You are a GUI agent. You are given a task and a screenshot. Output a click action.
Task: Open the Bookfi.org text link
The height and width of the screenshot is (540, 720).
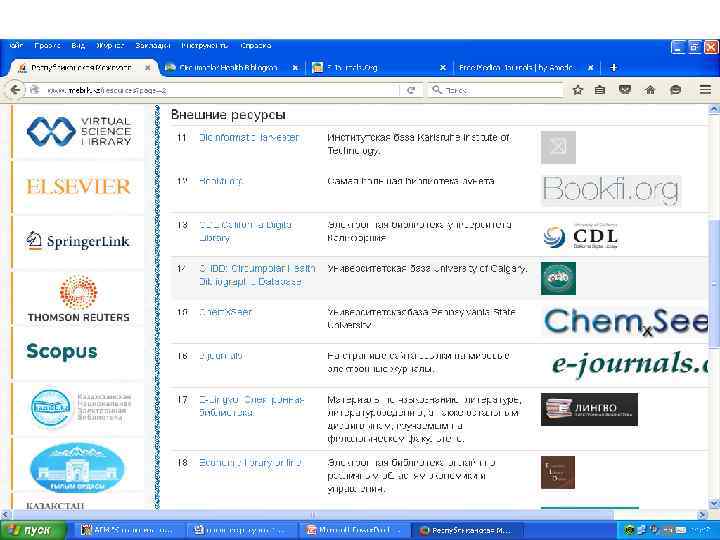[221, 181]
